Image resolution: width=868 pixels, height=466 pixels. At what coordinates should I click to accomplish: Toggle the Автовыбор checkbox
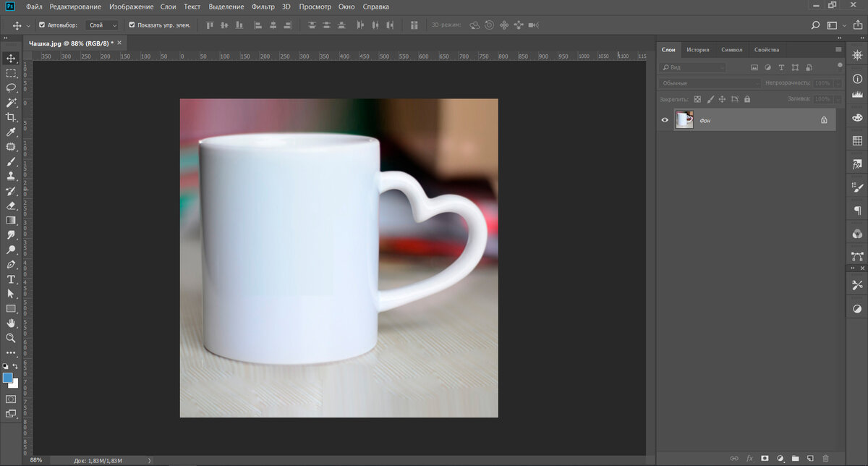(x=41, y=25)
